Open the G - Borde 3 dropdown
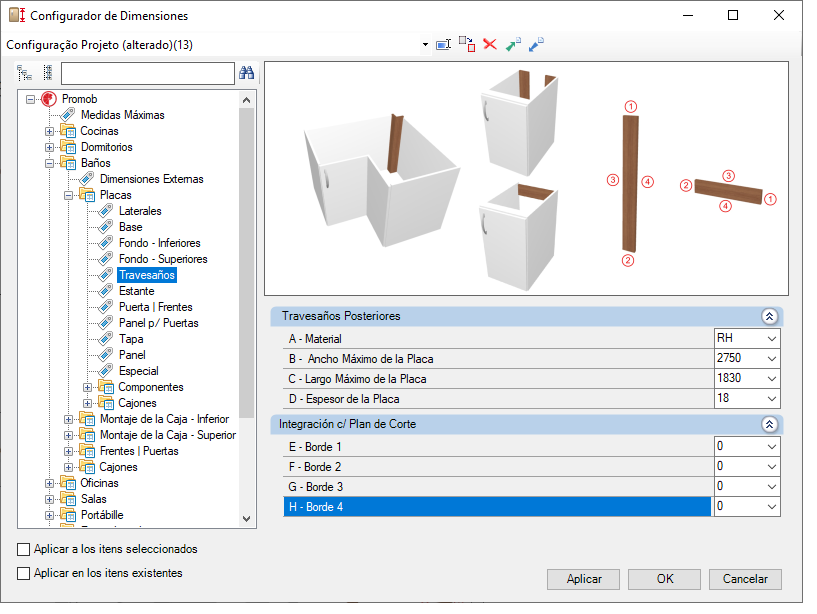The width and height of the screenshot is (817, 614). tap(772, 487)
